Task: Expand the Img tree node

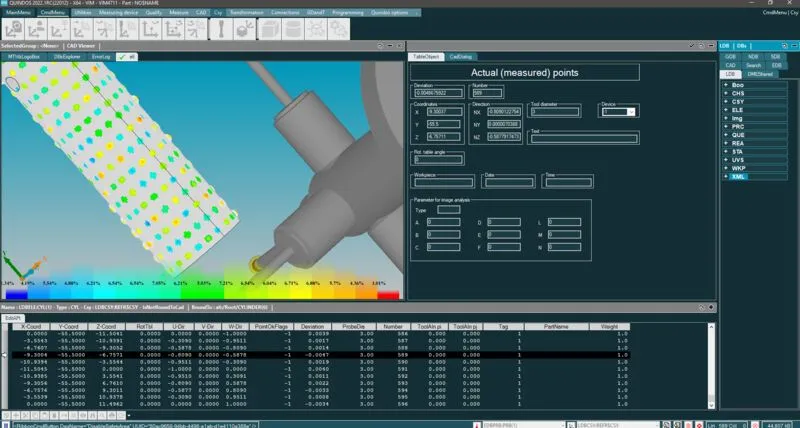Action: pyautogui.click(x=725, y=118)
